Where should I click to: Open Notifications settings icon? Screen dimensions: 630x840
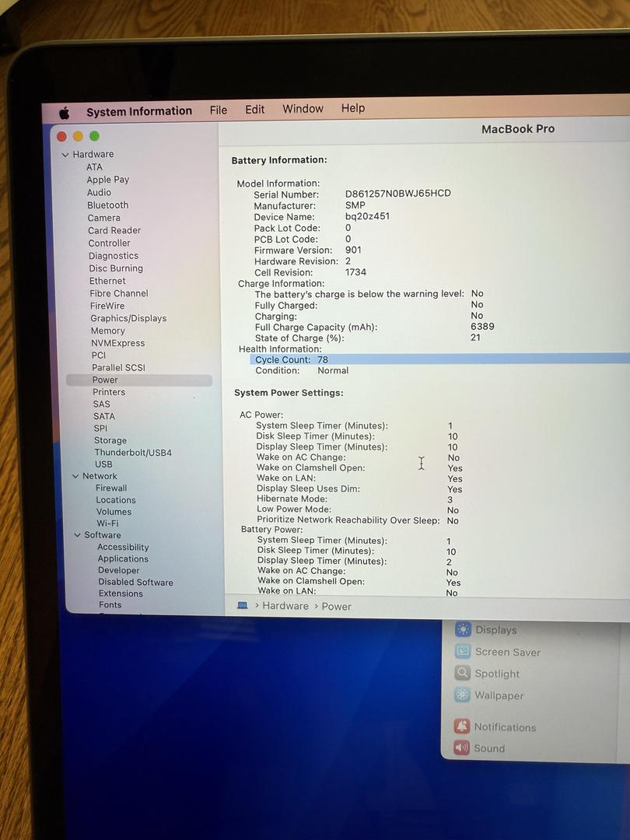[x=462, y=726]
